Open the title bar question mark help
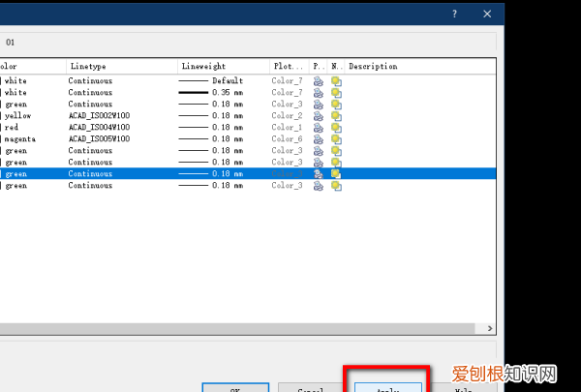Screen dimensions: 581x392 coord(454,14)
